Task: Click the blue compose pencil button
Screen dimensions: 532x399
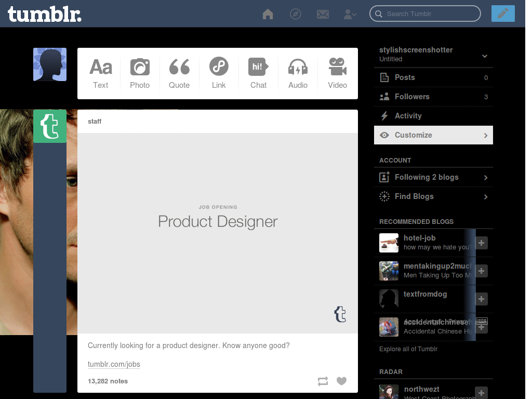Action: click(x=502, y=14)
